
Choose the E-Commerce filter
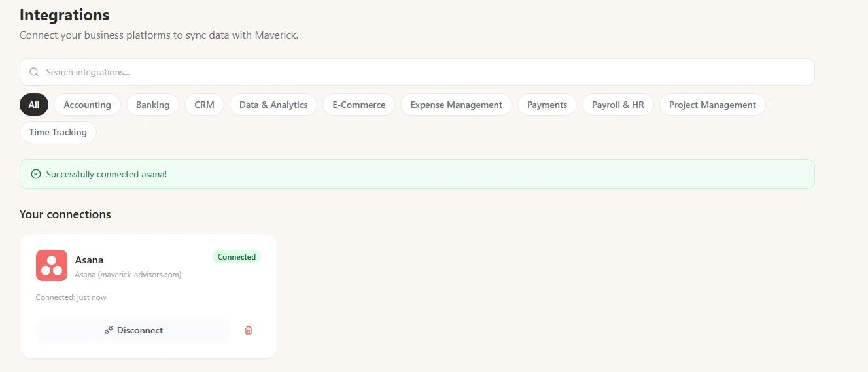tap(358, 105)
